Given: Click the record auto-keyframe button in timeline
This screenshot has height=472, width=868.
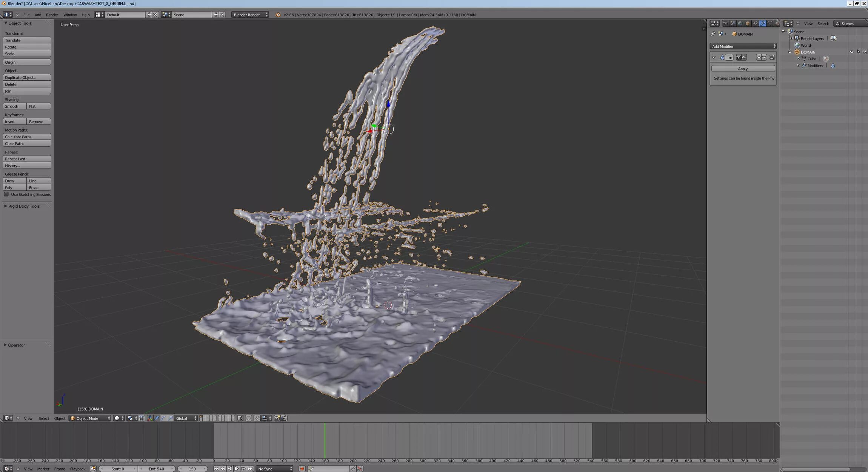Looking at the screenshot, I should pyautogui.click(x=302, y=469).
